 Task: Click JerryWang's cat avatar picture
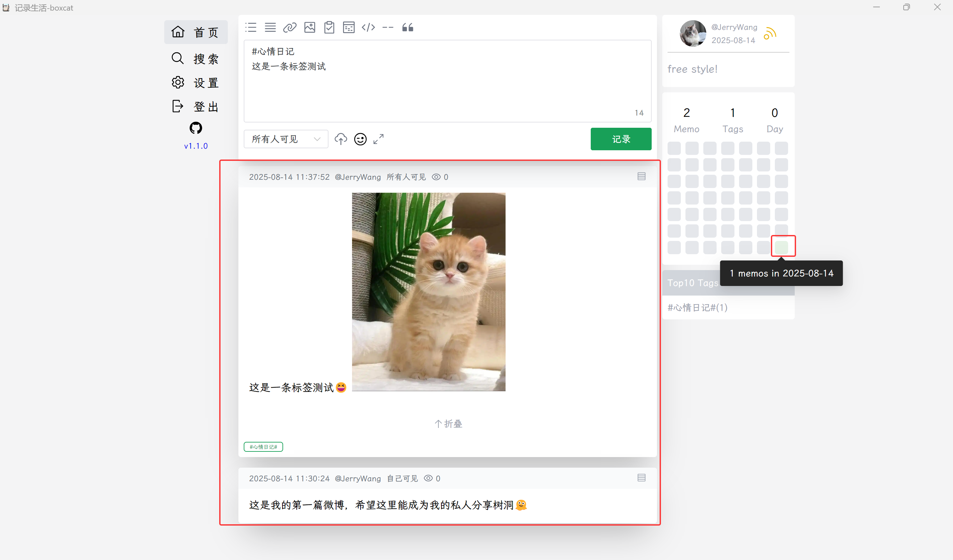(x=692, y=33)
